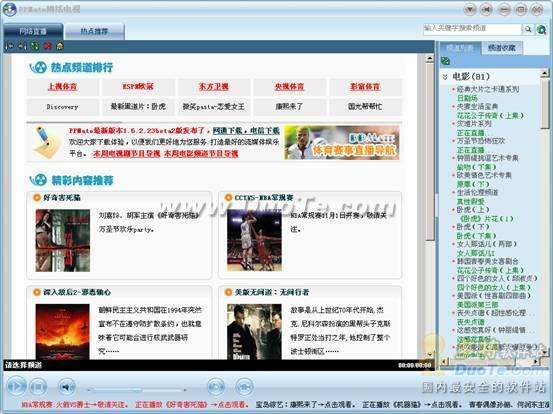Click the channel list vertical scrollbar thumb
The height and width of the screenshot is (414, 553).
pos(545,103)
